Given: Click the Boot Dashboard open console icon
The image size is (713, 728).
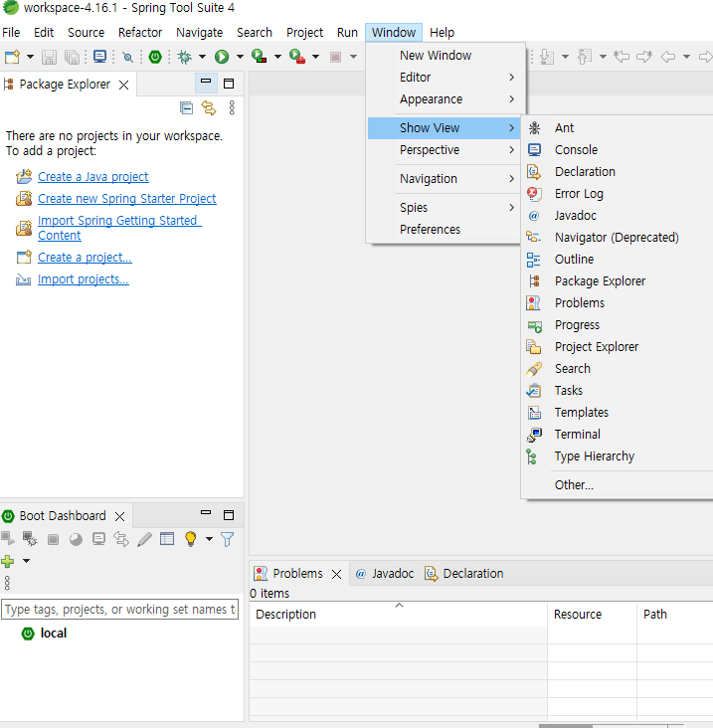Looking at the screenshot, I should coord(98,539).
